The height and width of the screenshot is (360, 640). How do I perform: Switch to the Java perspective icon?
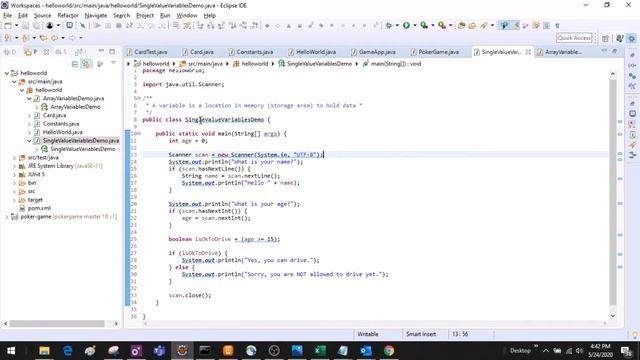(620, 38)
